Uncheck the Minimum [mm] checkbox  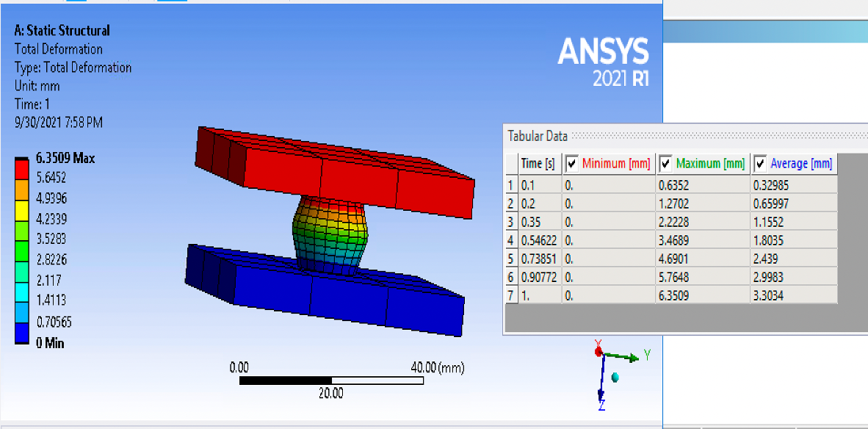(x=572, y=164)
